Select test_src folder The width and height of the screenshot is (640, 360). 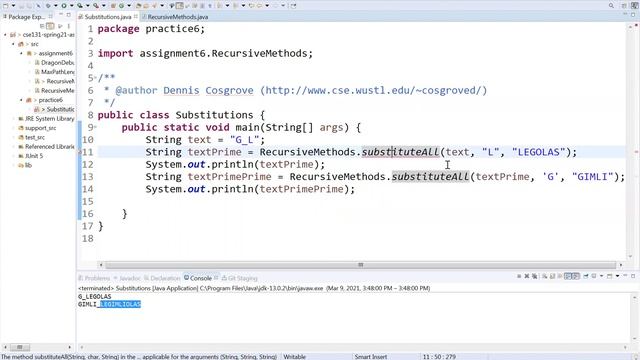click(31, 138)
